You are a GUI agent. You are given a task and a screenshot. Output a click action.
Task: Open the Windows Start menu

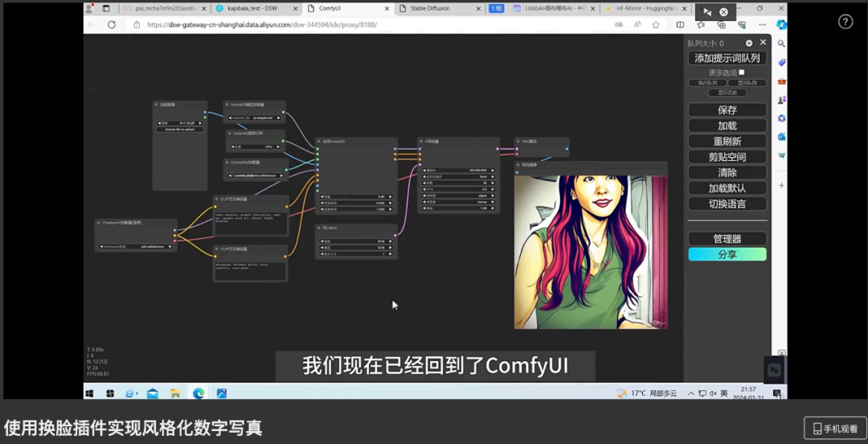(x=89, y=393)
